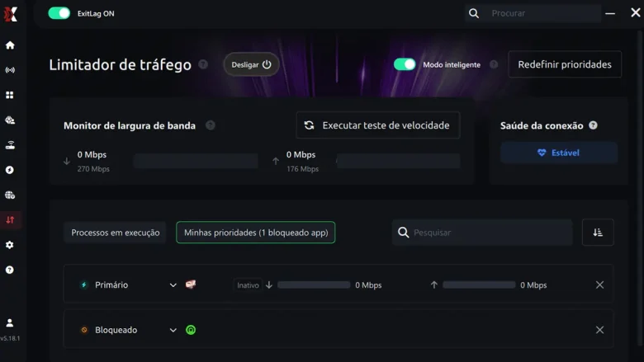Switch to Processos em execução tab
Screen dimensions: 644x362
(x=116, y=233)
